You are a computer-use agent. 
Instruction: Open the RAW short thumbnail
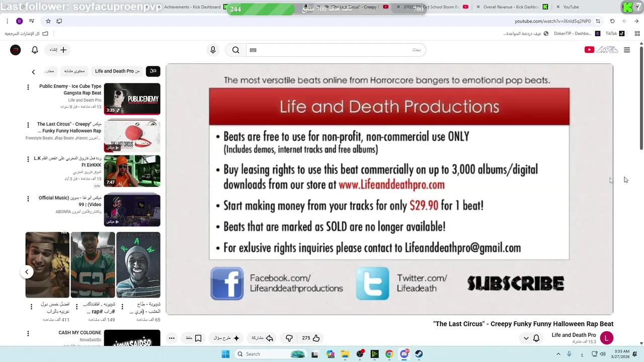(138, 265)
